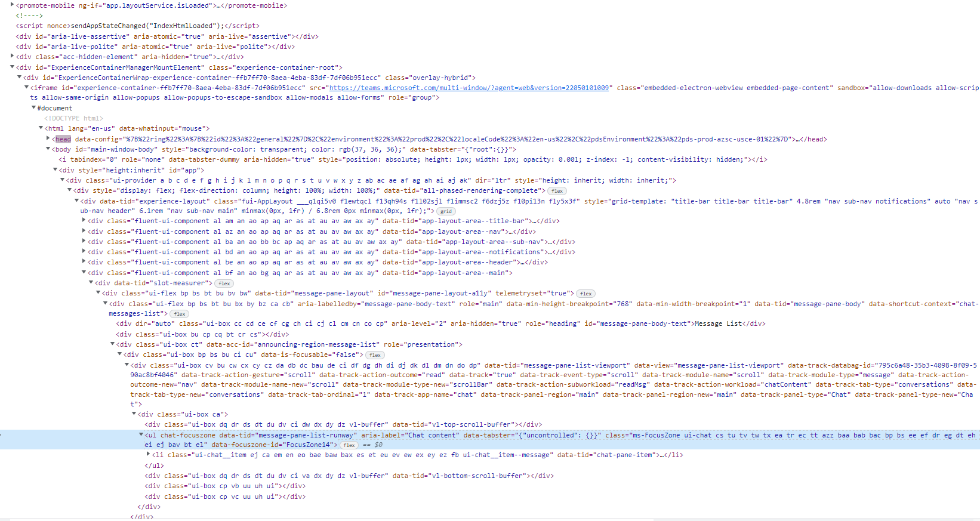980x521 pixels.
Task: Collapse the experience-layout fui-AppLayout div
Action: (77, 201)
